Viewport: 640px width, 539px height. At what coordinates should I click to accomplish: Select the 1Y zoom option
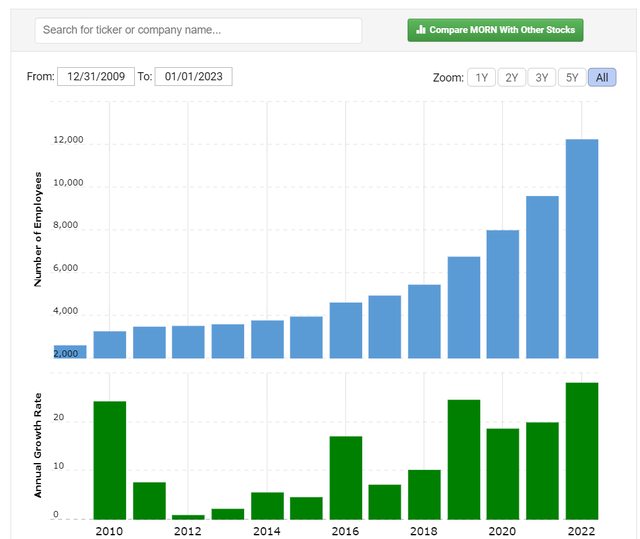click(x=482, y=78)
